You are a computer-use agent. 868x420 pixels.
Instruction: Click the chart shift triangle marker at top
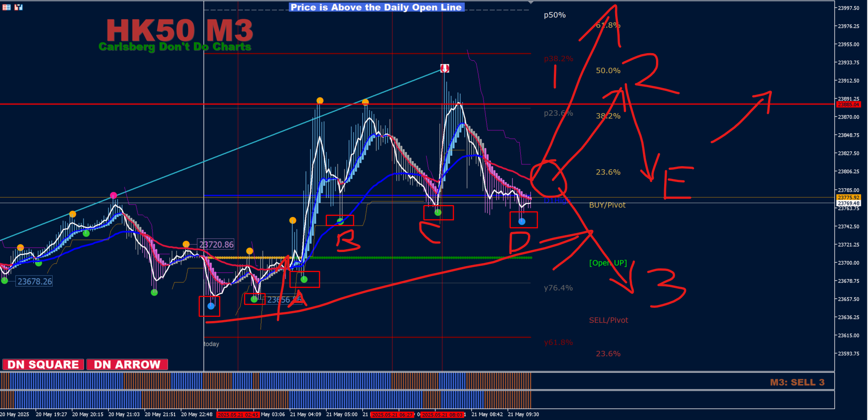[x=531, y=3]
